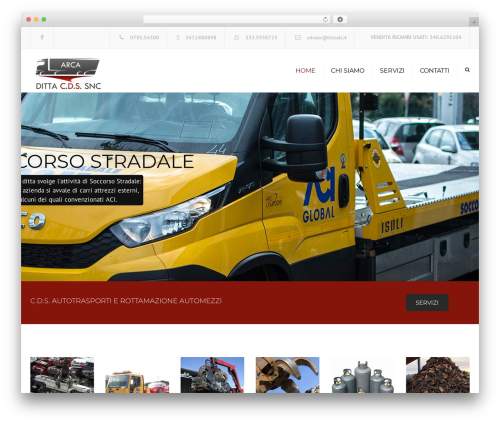Click the email envelope icon
500x423 pixels.
[298, 37]
